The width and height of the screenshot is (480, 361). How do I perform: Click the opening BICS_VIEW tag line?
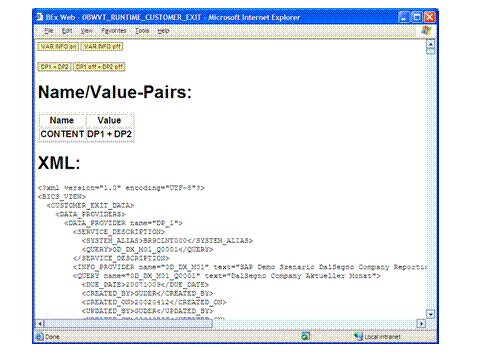pos(62,197)
